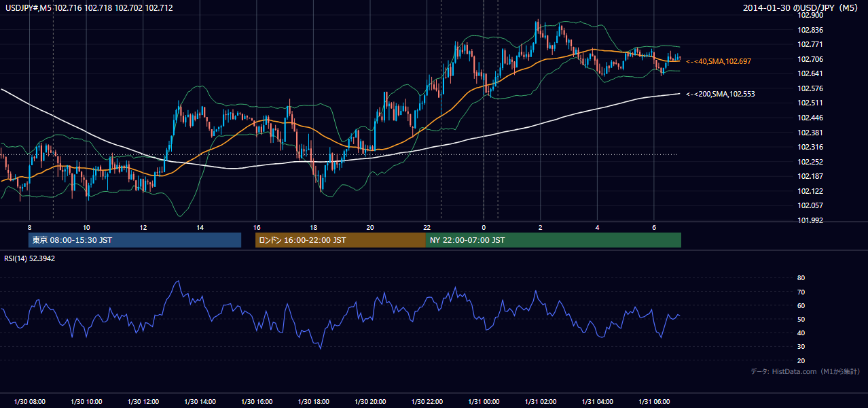Click the 102.122 price axis value
This screenshot has height=408, width=868.
coord(810,191)
